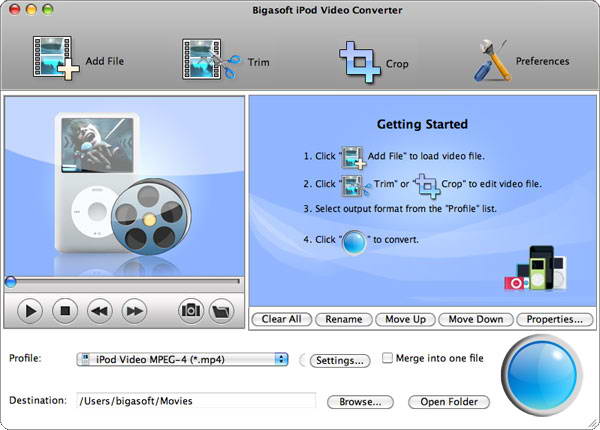The height and width of the screenshot is (430, 600).
Task: Click the Getting Started heading
Action: coord(422,124)
